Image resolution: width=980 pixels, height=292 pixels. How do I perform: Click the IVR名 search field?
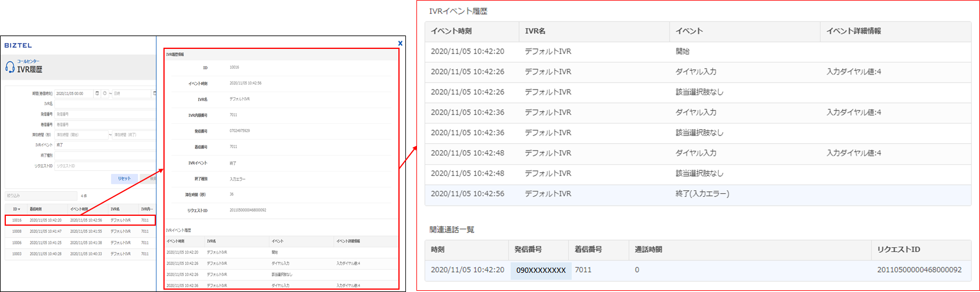105,104
